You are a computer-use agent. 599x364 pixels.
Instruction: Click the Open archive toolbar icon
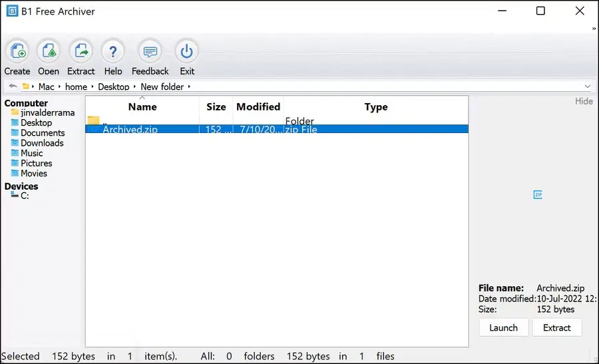point(49,51)
